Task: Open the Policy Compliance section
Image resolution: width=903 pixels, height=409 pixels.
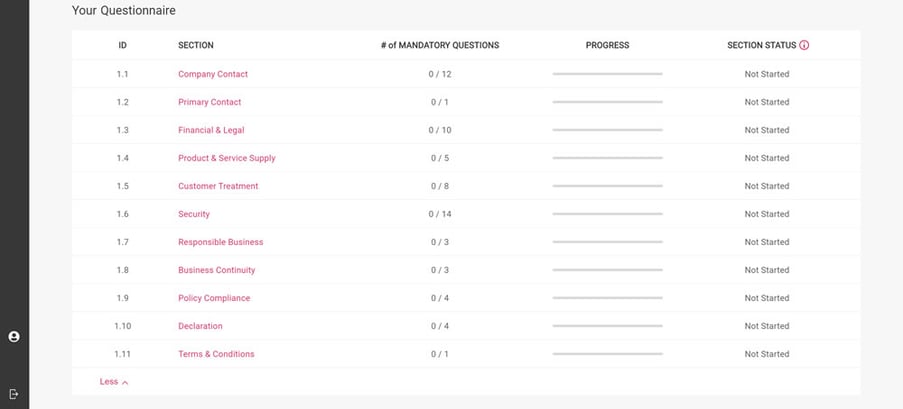Action: pos(214,298)
